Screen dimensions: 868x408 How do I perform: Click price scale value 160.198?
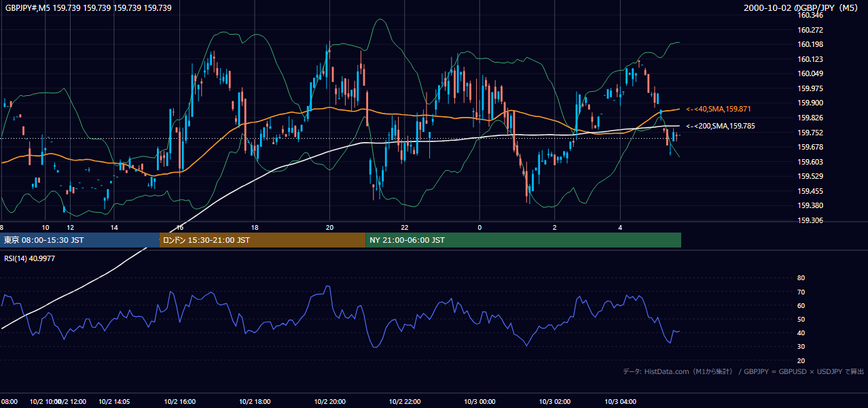[810, 44]
